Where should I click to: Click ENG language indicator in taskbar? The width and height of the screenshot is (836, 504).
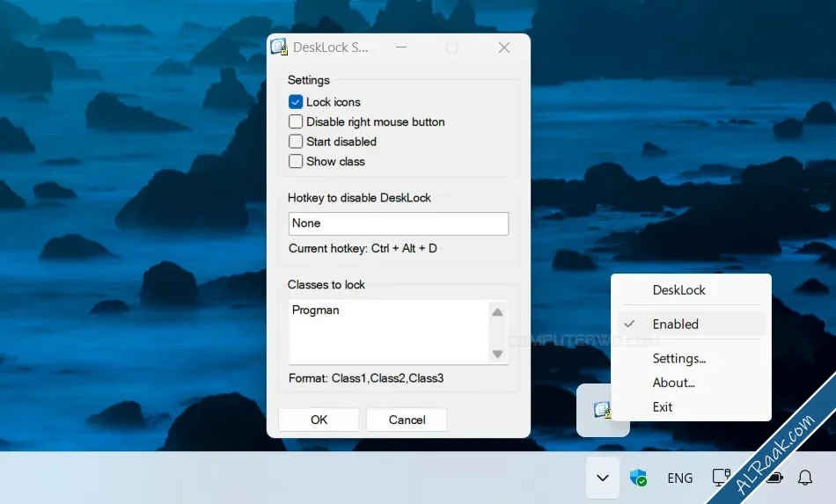pyautogui.click(x=679, y=478)
